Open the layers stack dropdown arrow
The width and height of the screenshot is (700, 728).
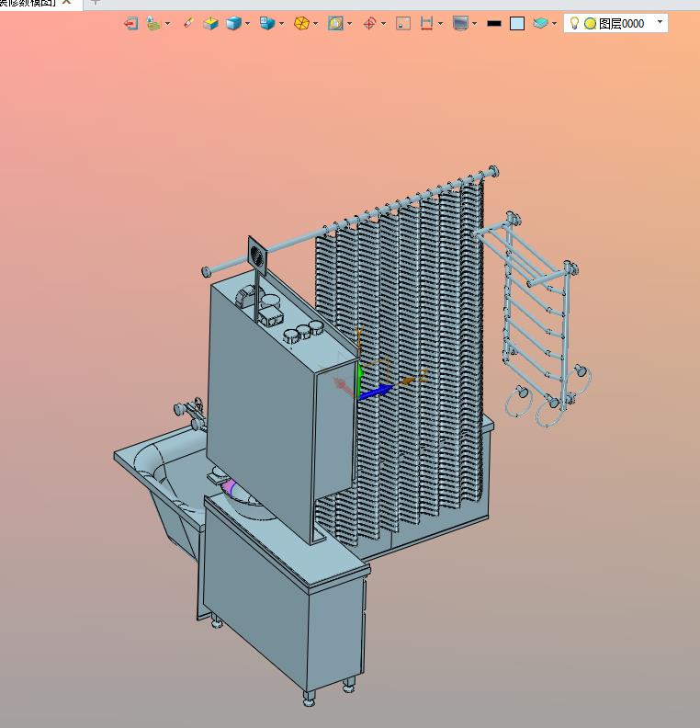click(554, 23)
